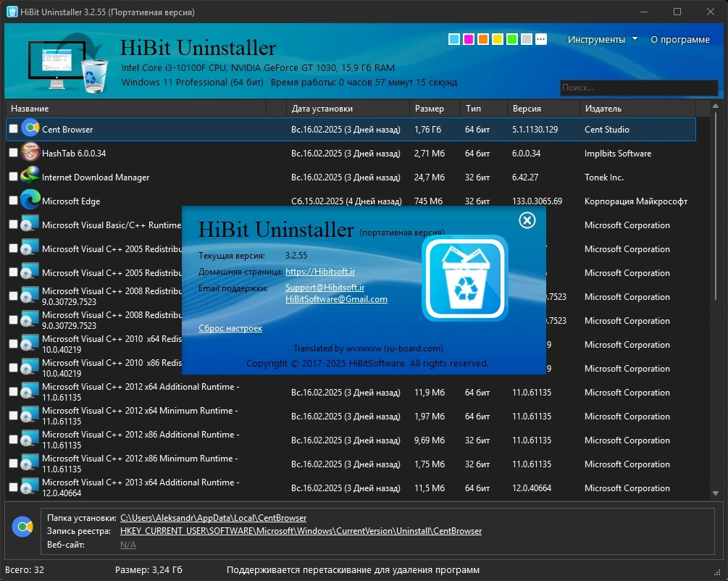This screenshot has height=581, width=728.
Task: Tick the HashTab 6.0.0.34 checkbox
Action: (x=14, y=152)
